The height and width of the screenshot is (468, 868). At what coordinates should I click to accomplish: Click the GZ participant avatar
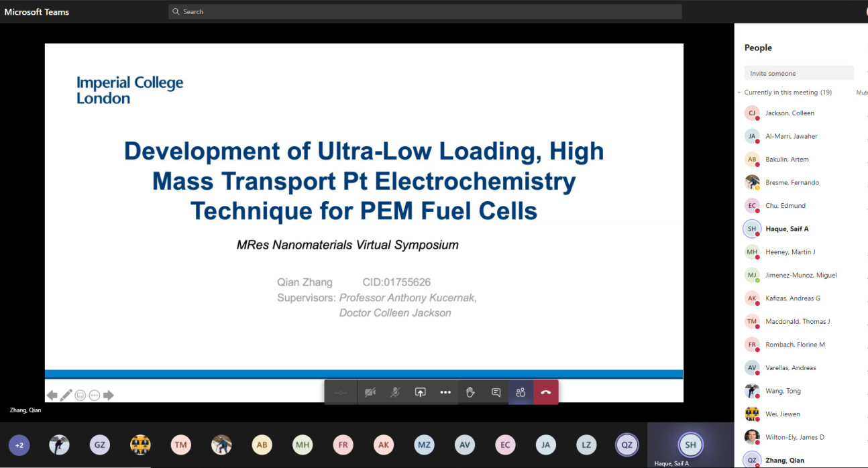99,445
